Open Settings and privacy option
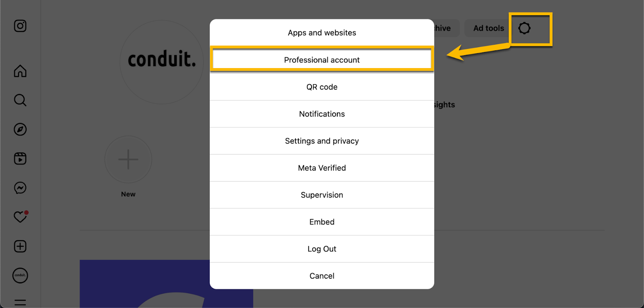The image size is (644, 308). click(322, 141)
